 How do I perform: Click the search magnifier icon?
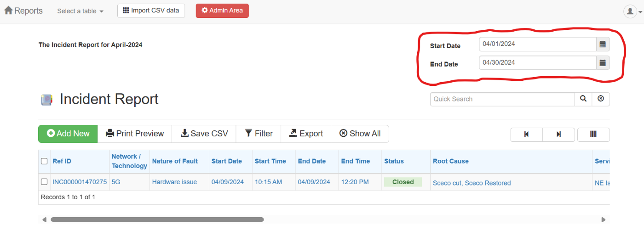pyautogui.click(x=583, y=99)
